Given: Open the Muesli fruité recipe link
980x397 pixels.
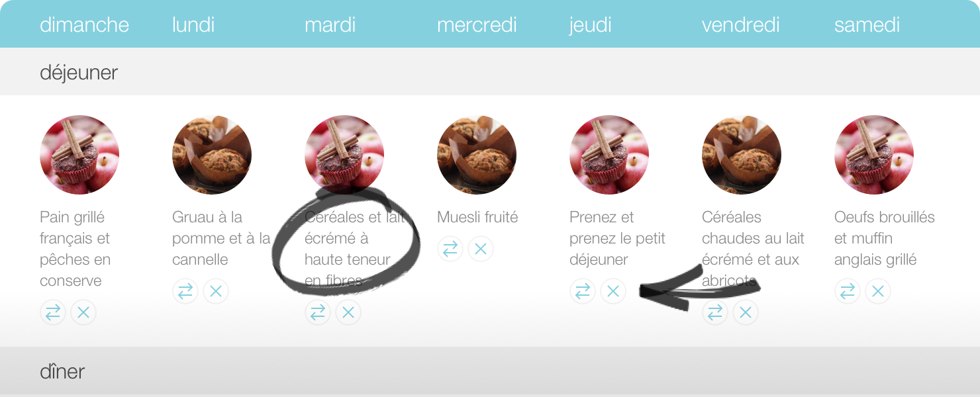Looking at the screenshot, I should [477, 217].
